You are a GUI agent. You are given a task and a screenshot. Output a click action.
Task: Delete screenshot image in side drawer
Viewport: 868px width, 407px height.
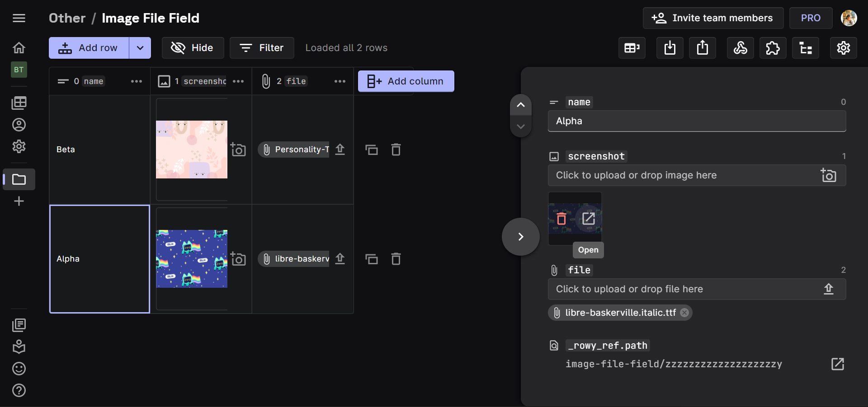[561, 219]
